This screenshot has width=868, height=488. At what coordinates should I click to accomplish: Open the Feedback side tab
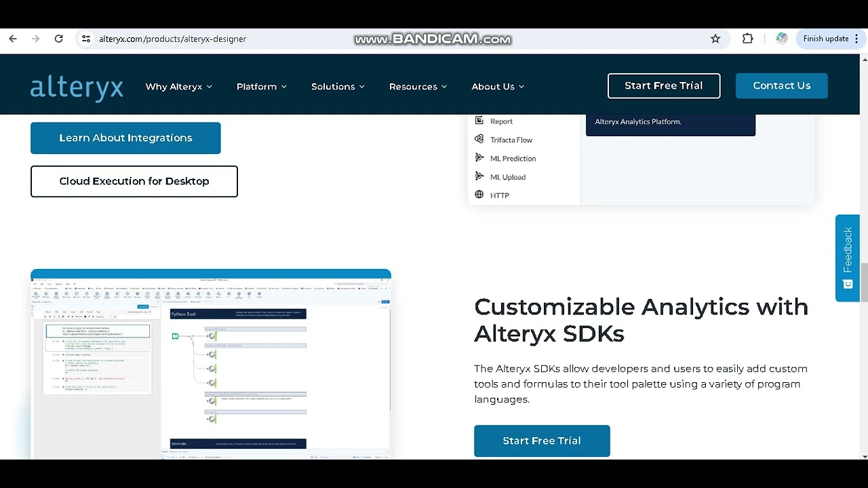click(848, 258)
